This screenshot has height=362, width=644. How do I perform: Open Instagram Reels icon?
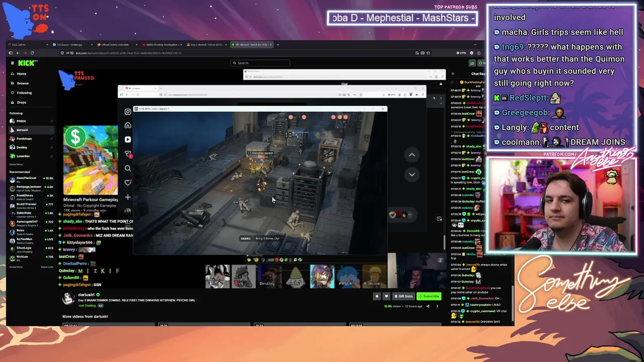coord(128,139)
